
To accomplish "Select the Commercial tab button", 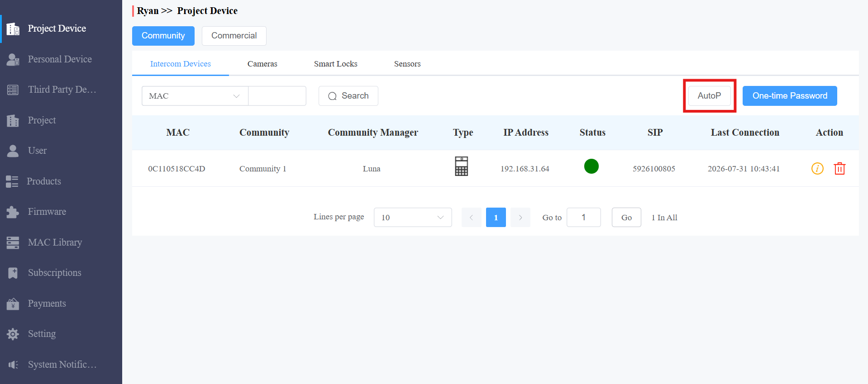I will (x=234, y=36).
